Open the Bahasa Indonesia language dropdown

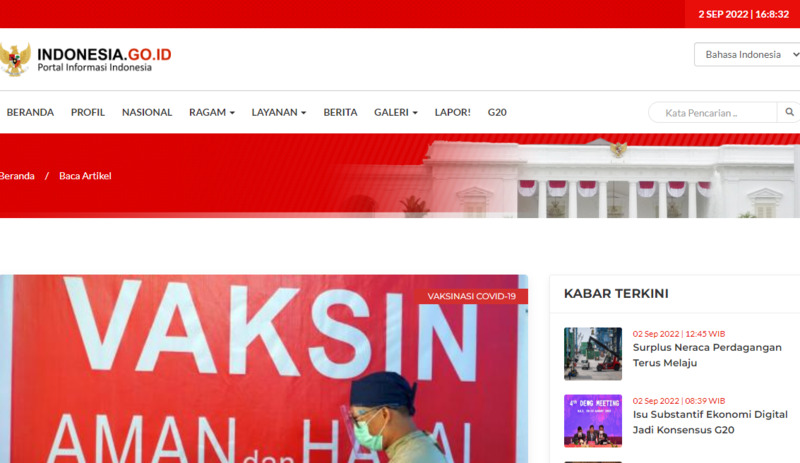(747, 55)
